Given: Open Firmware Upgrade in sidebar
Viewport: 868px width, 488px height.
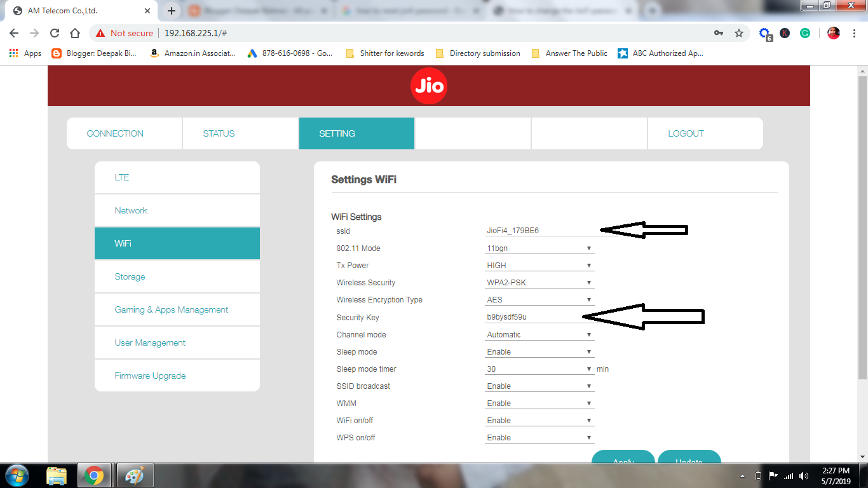Looking at the screenshot, I should pyautogui.click(x=177, y=376).
